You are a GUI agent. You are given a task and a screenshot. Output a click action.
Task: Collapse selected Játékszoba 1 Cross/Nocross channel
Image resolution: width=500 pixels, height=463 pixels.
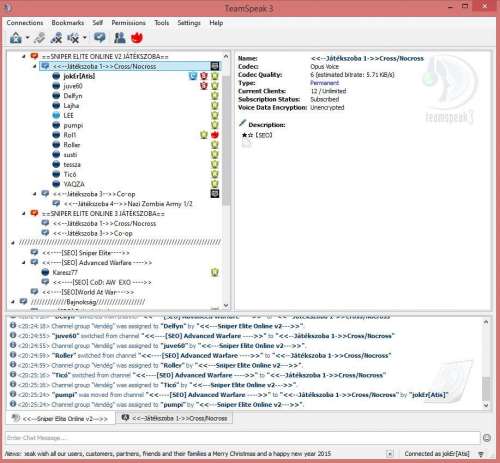[x=34, y=66]
